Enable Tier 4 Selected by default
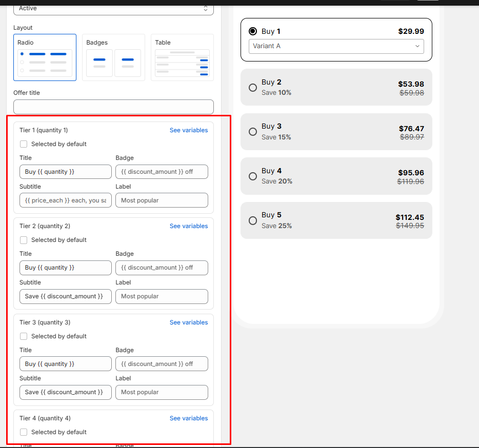This screenshot has width=479, height=448. coord(24,432)
